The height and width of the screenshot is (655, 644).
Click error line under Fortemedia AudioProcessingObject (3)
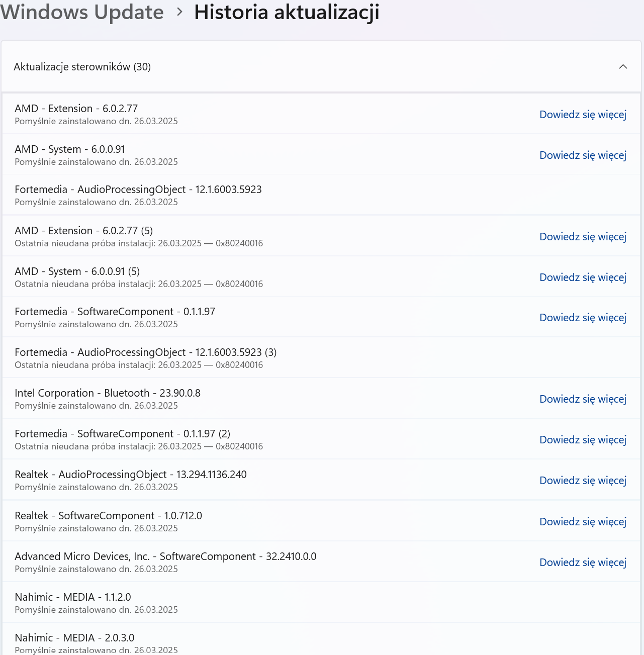click(x=139, y=365)
